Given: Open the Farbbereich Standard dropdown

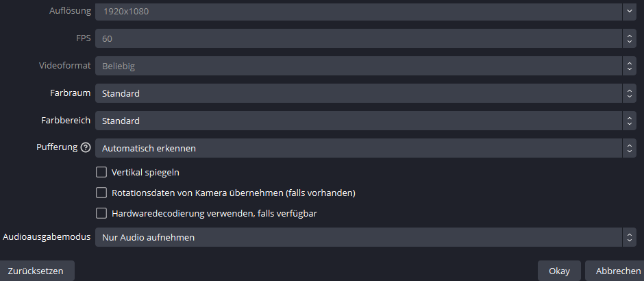Looking at the screenshot, I should pos(356,121).
